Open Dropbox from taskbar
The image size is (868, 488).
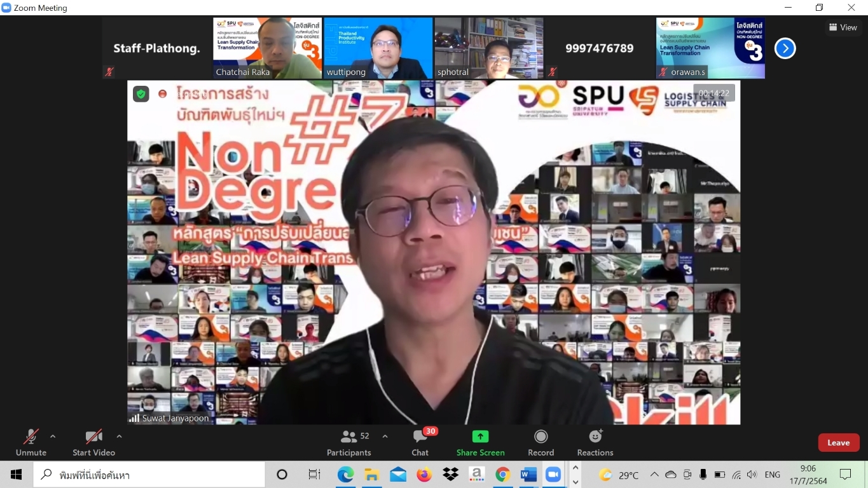(x=450, y=475)
